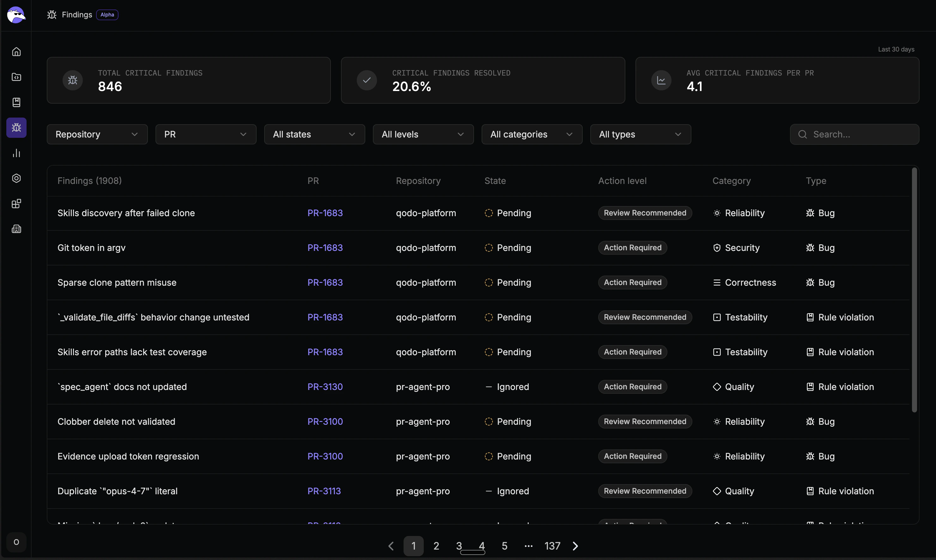Image resolution: width=936 pixels, height=560 pixels.
Task: Click the search magnifier icon
Action: tap(802, 134)
